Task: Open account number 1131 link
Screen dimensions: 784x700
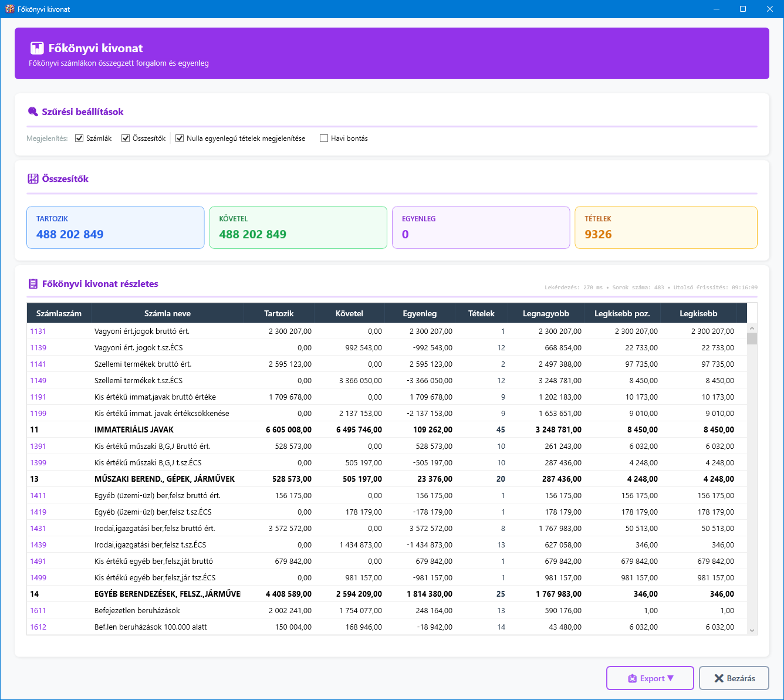Action: [38, 332]
